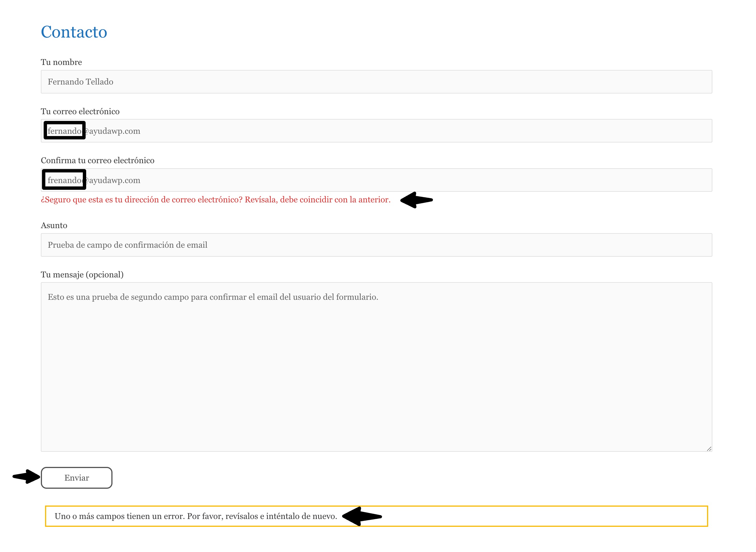Viewport: 756px width, 552px height.
Task: Click the 'Tu correo electrónico' label
Action: [x=80, y=111]
